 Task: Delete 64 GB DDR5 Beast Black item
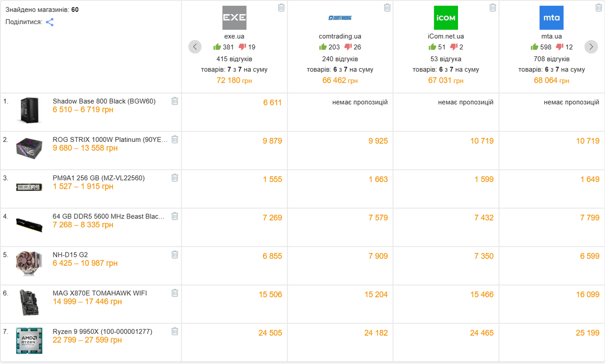175,216
